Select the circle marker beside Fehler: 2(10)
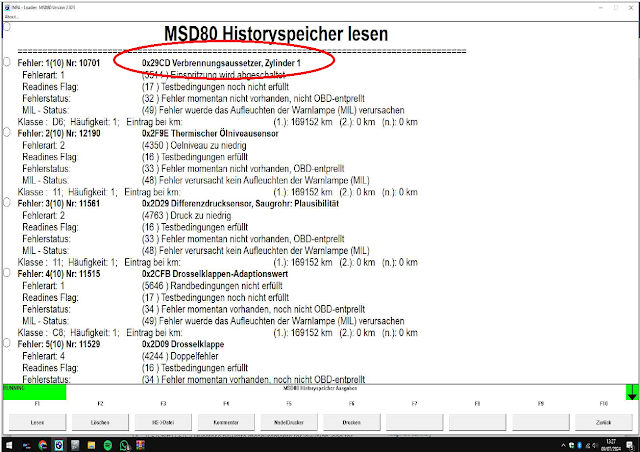This screenshot has width=640, height=452. [x=7, y=132]
